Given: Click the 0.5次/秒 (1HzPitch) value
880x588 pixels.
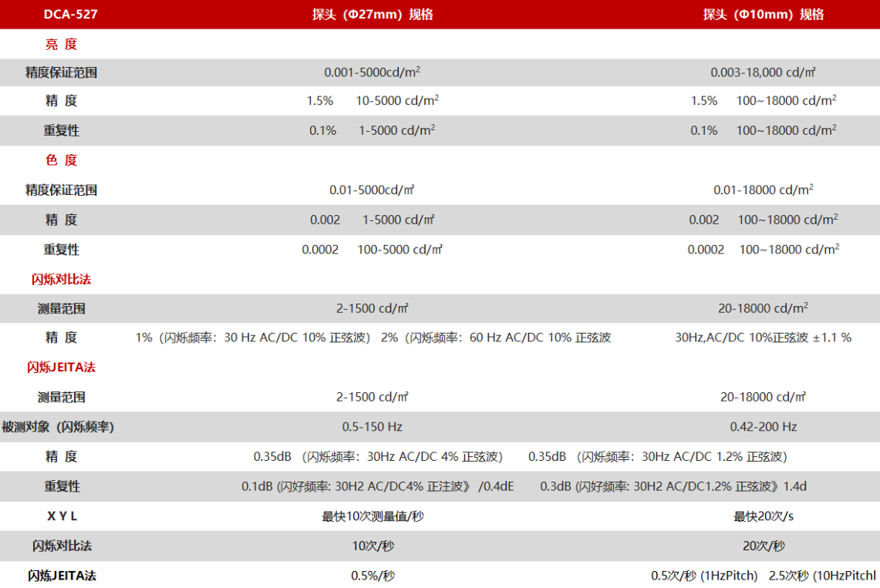Looking at the screenshot, I should [704, 576].
